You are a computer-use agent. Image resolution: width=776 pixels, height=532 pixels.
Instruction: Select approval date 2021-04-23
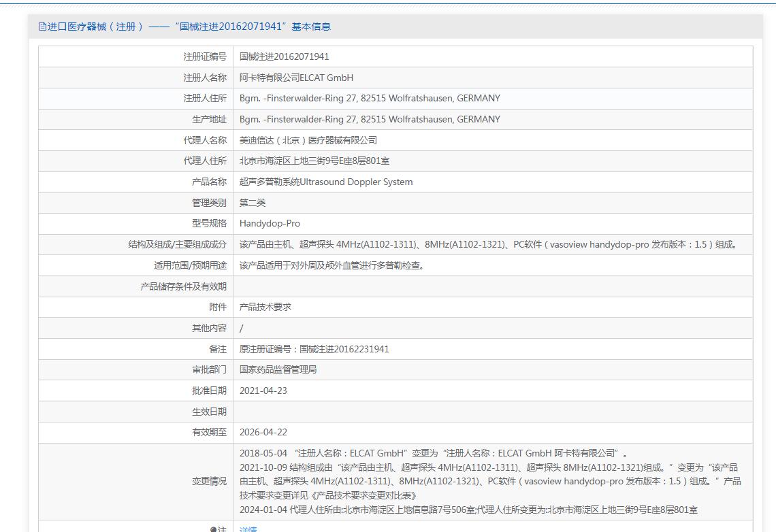(x=263, y=390)
